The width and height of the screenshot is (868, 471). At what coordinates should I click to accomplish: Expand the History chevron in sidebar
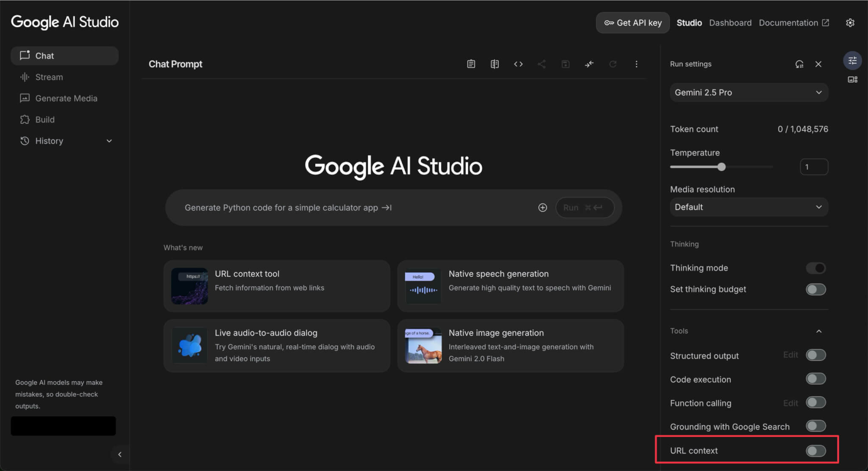click(x=109, y=141)
